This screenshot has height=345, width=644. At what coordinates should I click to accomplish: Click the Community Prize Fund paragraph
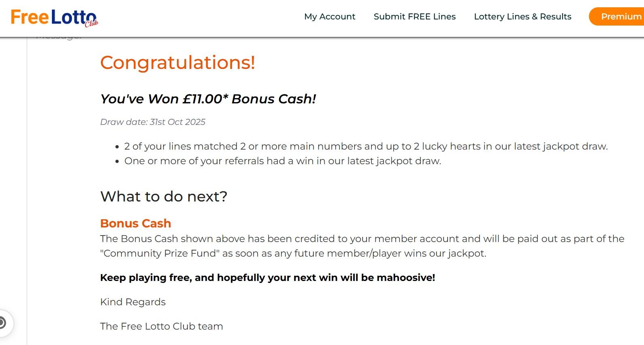click(362, 246)
